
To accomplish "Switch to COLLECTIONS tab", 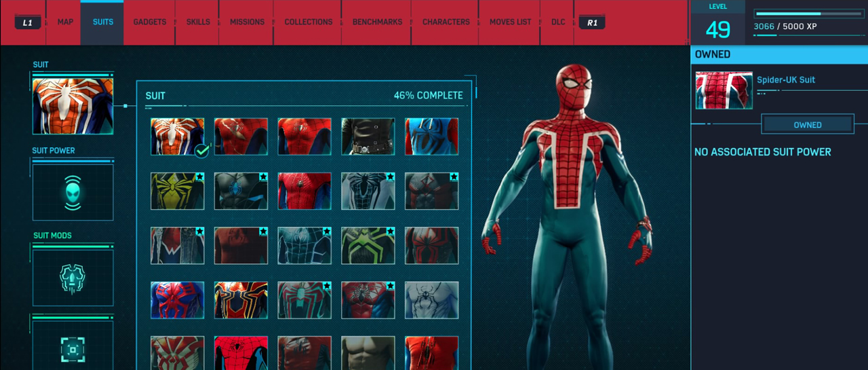I will pyautogui.click(x=308, y=22).
